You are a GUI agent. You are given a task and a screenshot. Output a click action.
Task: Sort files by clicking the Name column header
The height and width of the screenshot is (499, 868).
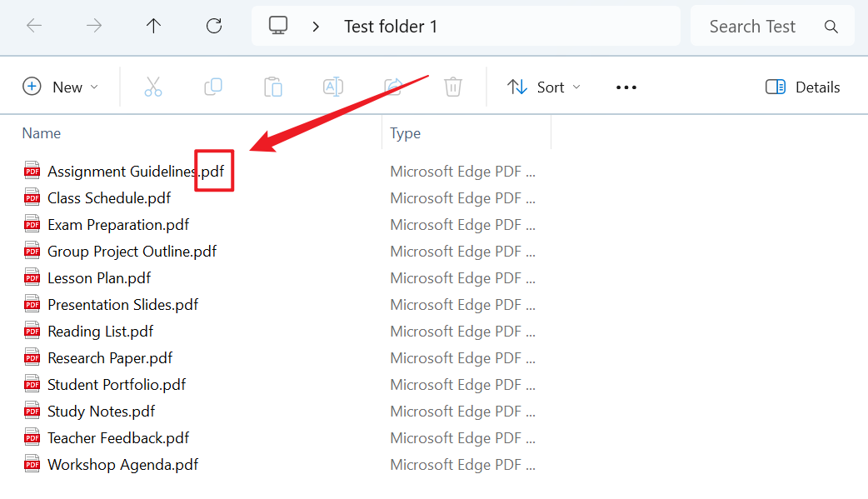pyautogui.click(x=41, y=132)
